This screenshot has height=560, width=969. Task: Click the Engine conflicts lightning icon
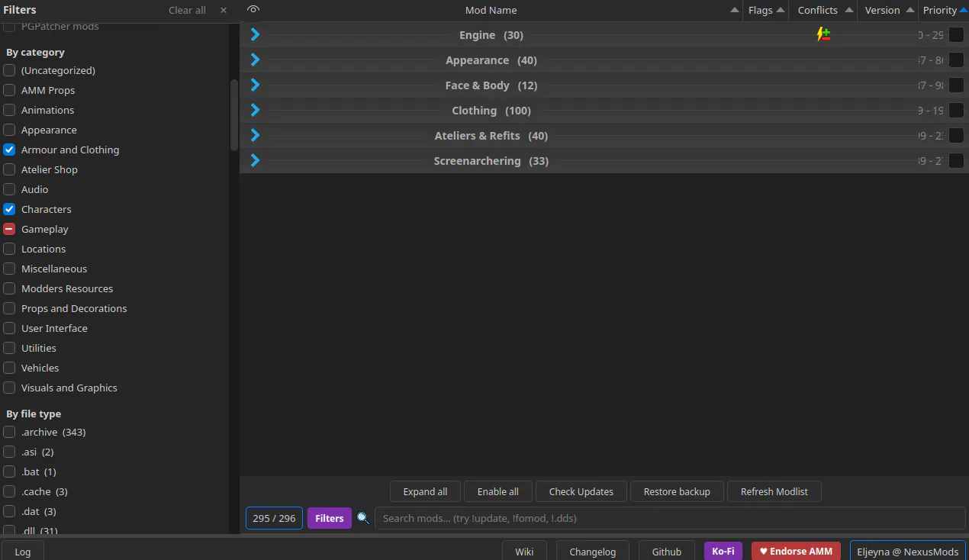coord(823,34)
